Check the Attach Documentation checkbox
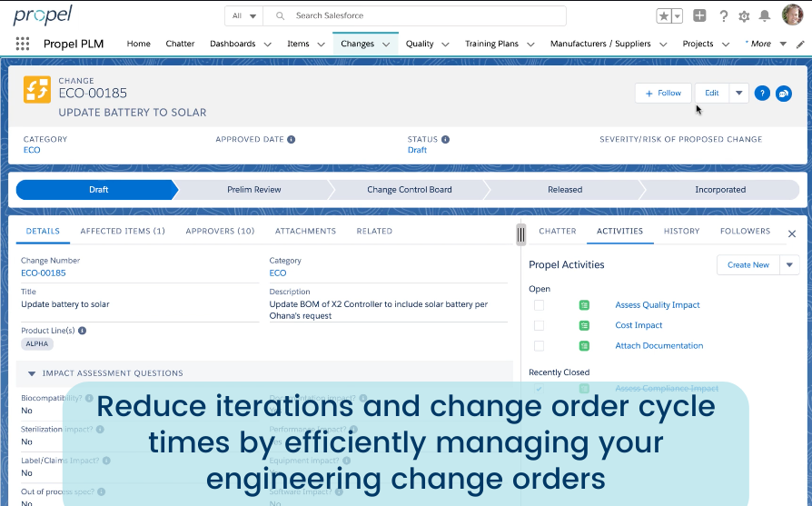The height and width of the screenshot is (506, 812). (x=540, y=345)
